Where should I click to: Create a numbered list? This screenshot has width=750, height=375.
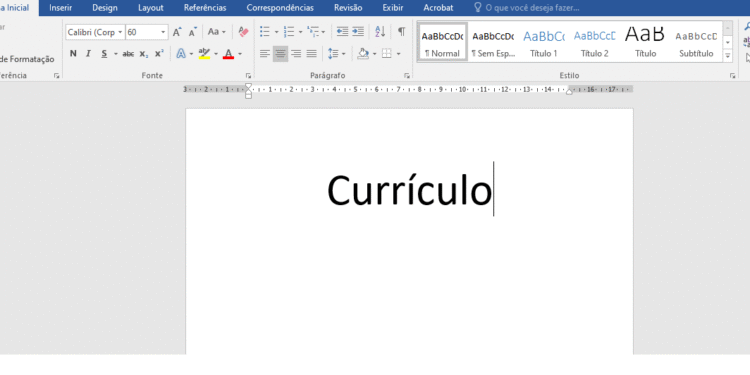(x=289, y=32)
